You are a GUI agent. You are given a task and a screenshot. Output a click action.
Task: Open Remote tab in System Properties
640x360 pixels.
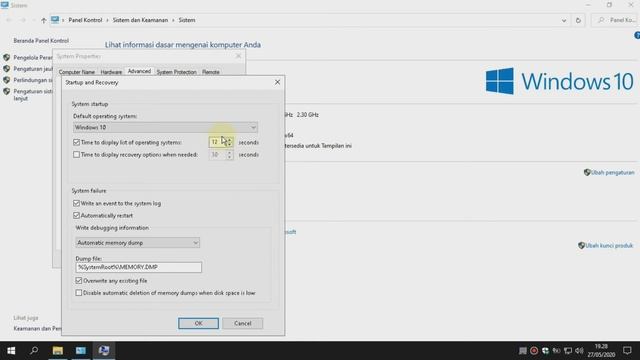[211, 72]
